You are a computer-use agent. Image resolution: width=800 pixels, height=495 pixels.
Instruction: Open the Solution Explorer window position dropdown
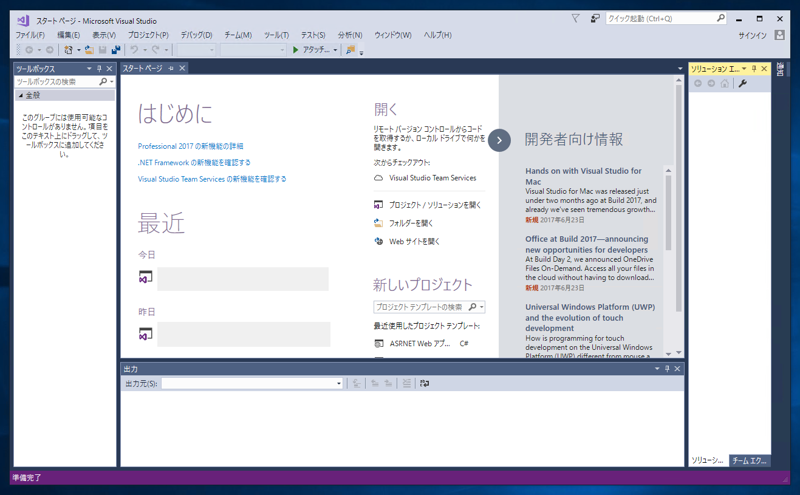coord(744,68)
